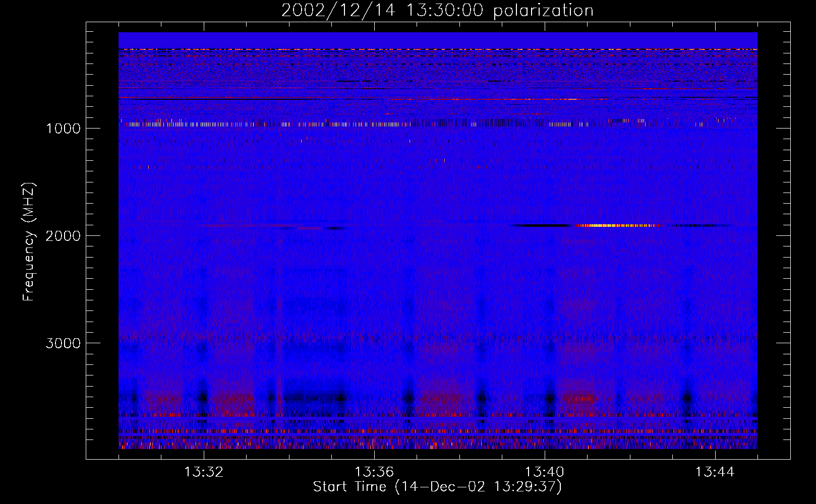Click the 13:40 time tick label
This screenshot has height=504, width=816.
coord(545,472)
